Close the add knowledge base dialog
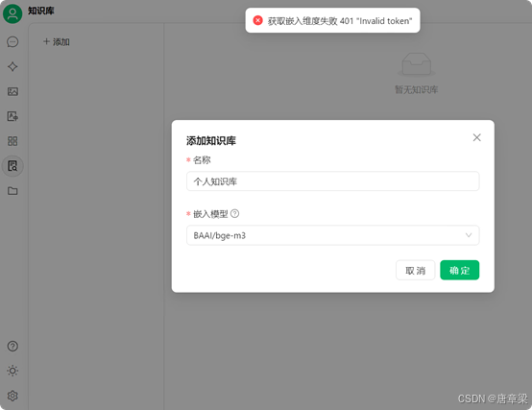The height and width of the screenshot is (410, 532). [x=476, y=137]
